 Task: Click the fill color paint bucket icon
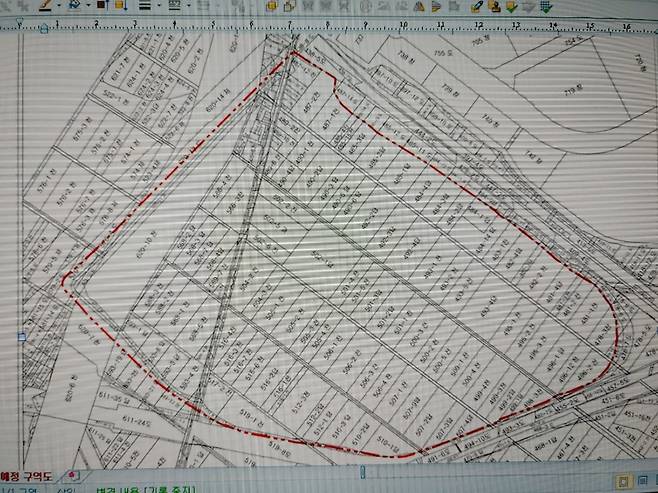[x=75, y=5]
